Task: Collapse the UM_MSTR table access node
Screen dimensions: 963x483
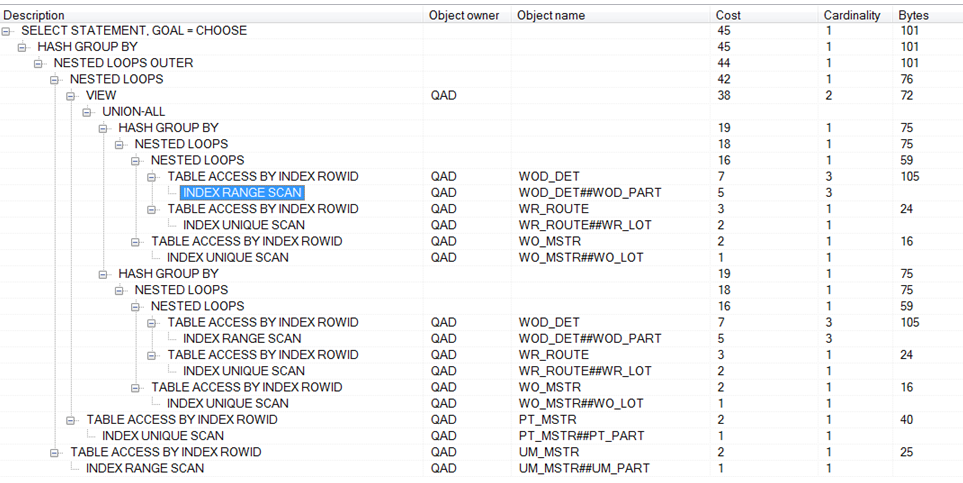Action: [x=56, y=452]
